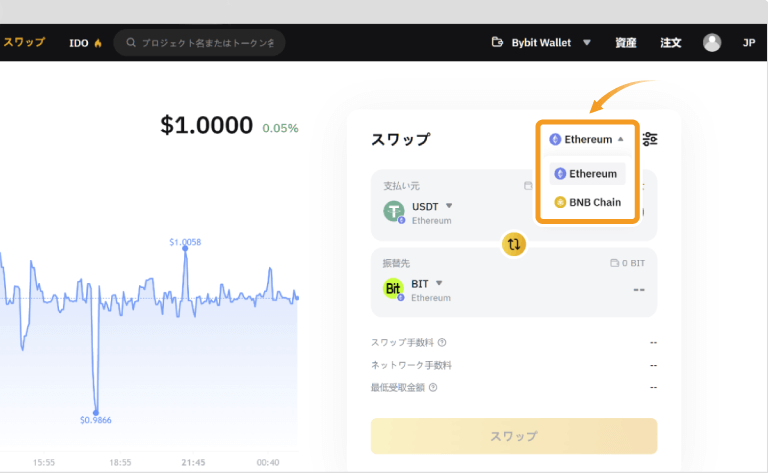Viewport: 768px width, 473px height.
Task: Show help for スワップ手数料
Action: tap(442, 342)
